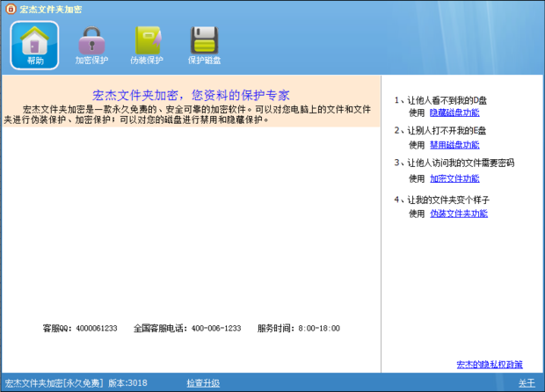Click the headline 宏杰文件夹加密，您资料的保护专家

click(x=191, y=95)
